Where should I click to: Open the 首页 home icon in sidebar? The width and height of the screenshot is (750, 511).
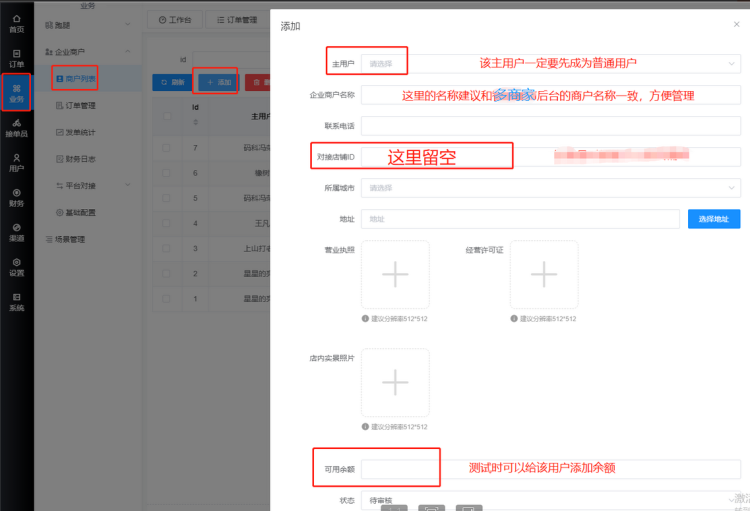pyautogui.click(x=17, y=23)
